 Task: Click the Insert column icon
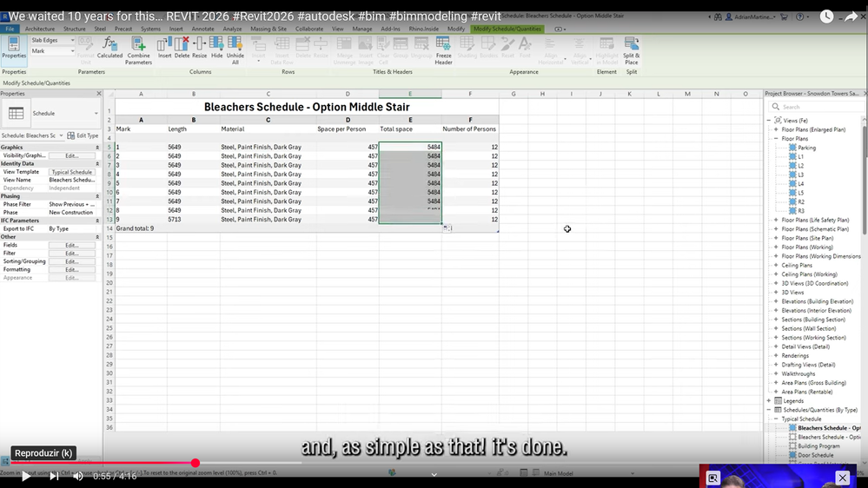tap(164, 48)
